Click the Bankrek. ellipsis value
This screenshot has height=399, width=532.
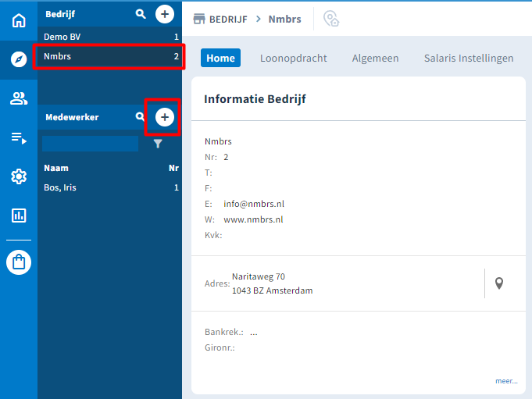coord(254,332)
